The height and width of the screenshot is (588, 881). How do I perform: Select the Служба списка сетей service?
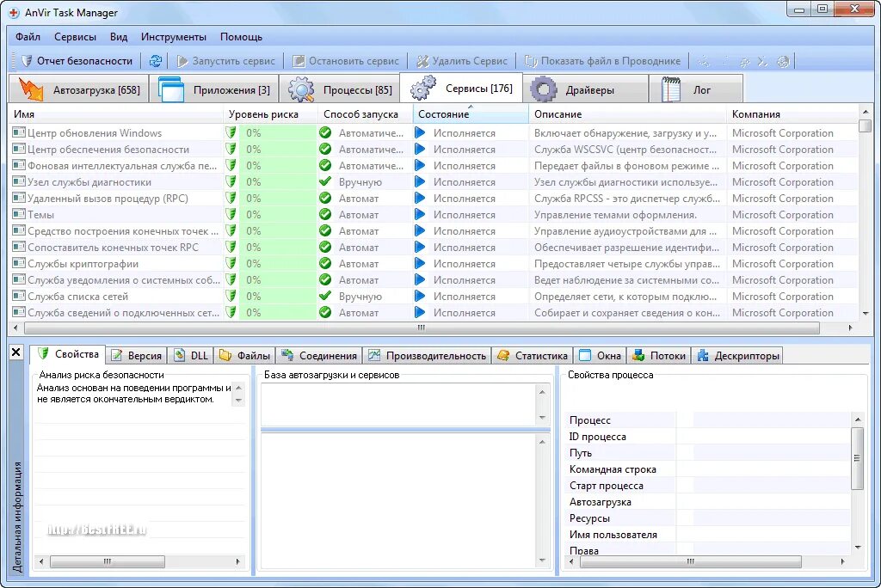tap(434, 296)
